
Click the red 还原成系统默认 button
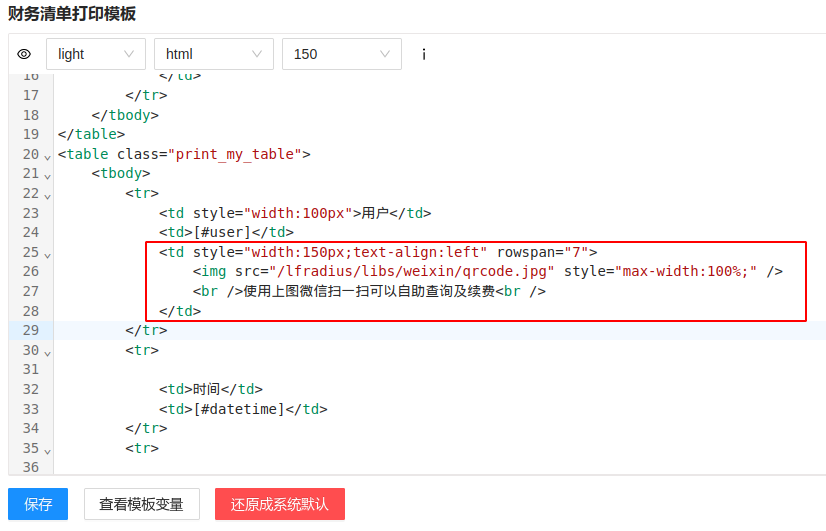click(279, 504)
